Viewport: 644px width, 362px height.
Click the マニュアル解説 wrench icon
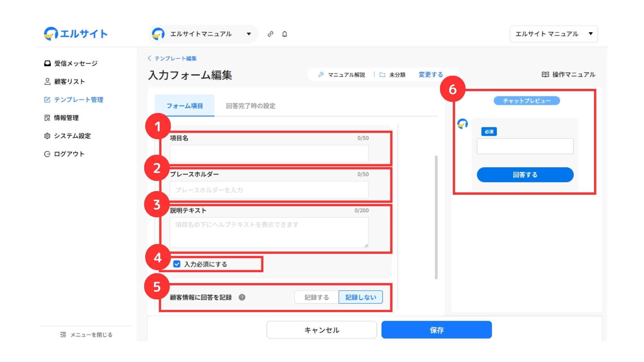point(321,74)
